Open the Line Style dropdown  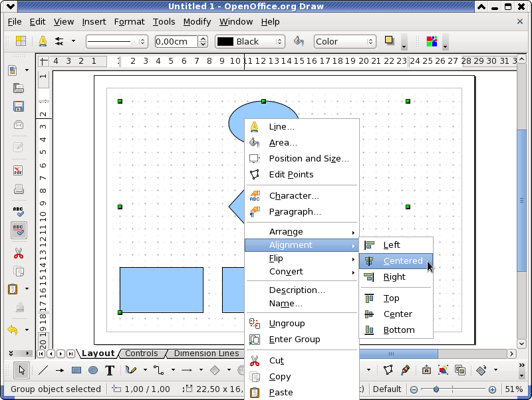[117, 41]
